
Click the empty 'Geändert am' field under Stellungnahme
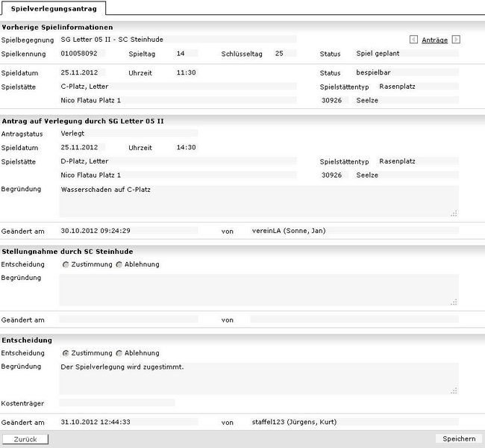click(128, 320)
